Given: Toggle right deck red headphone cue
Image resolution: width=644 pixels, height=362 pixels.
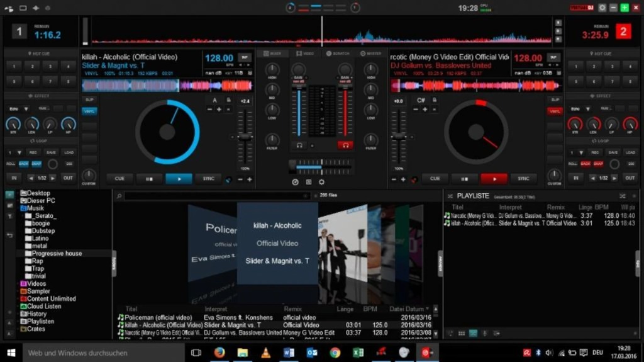Looking at the screenshot, I should [x=345, y=145].
